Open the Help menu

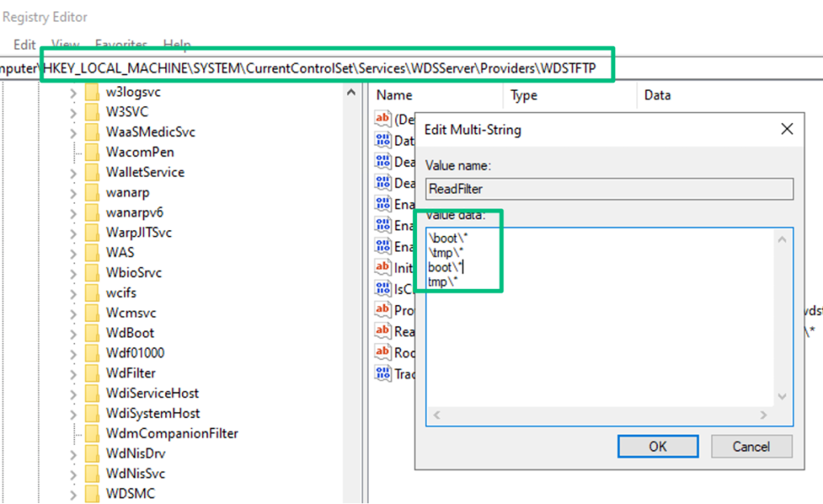point(176,45)
